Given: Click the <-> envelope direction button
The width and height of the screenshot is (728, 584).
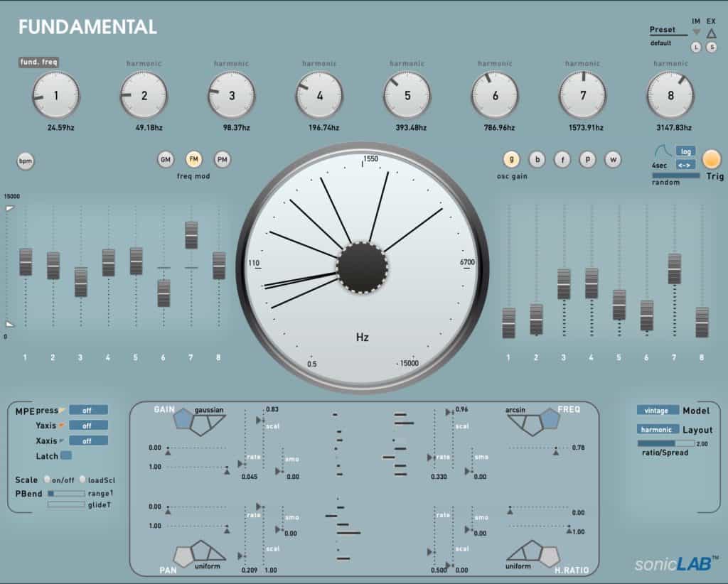Looking at the screenshot, I should click(x=686, y=165).
